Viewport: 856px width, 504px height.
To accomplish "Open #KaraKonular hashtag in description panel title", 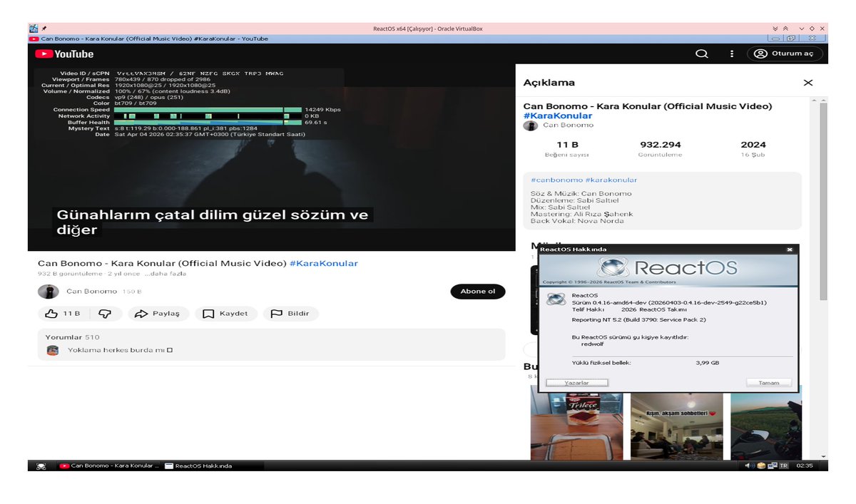I will tap(558, 115).
